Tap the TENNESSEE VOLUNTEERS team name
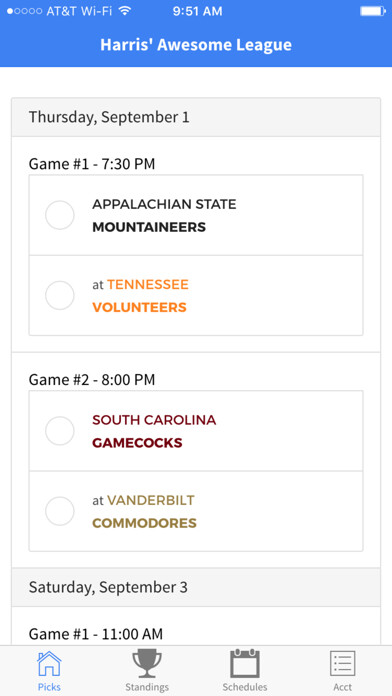 140,296
